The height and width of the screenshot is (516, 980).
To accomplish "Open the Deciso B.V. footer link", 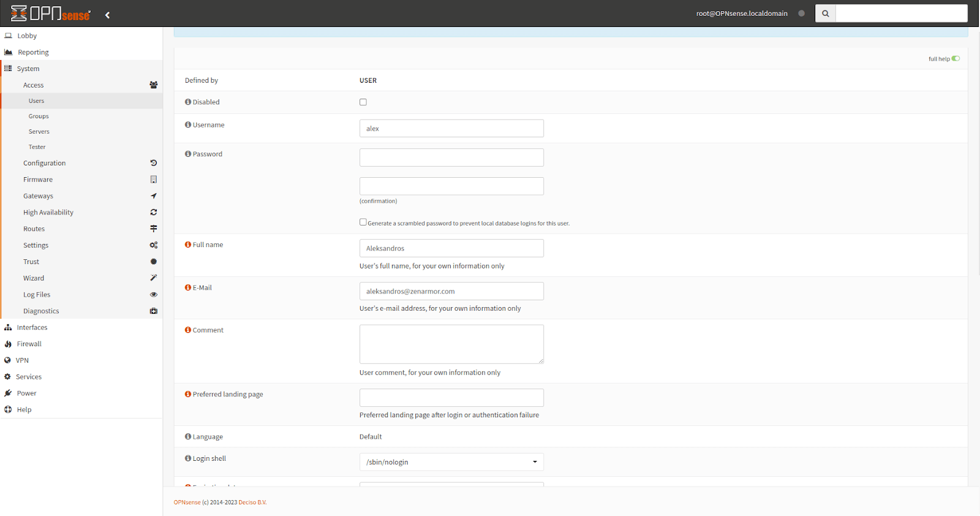I will pos(252,503).
